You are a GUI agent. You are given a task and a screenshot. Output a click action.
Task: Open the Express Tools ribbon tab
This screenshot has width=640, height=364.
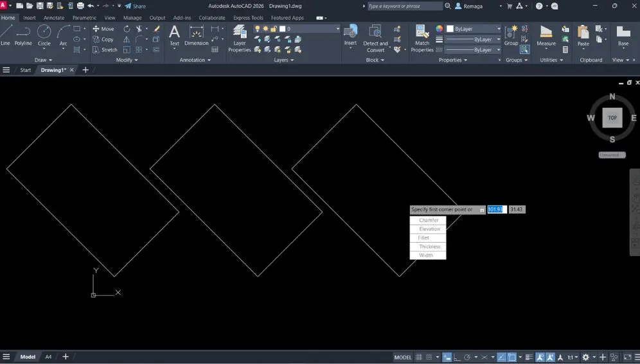(x=248, y=18)
